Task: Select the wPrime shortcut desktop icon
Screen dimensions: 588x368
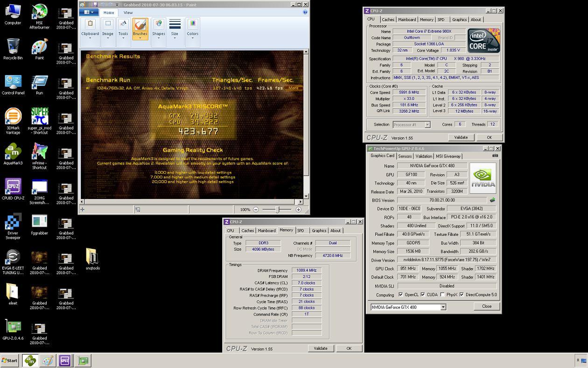Action: point(39,156)
